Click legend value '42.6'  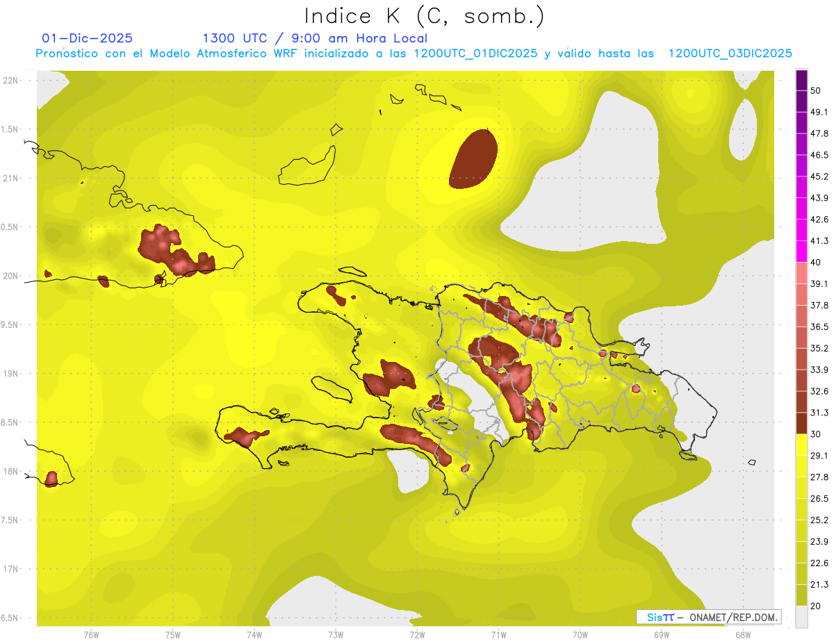(819, 220)
